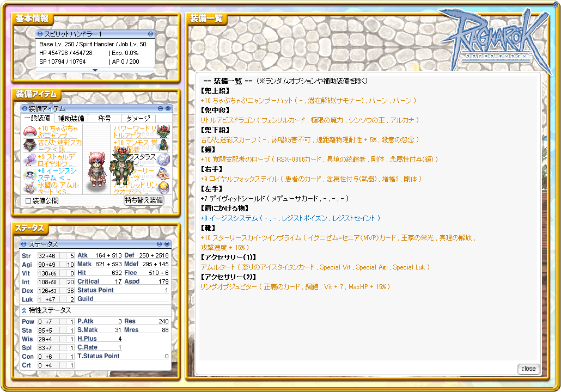This screenshot has height=392, width=561.
Task: Click the Agi value field 90+49
Action: point(48,264)
